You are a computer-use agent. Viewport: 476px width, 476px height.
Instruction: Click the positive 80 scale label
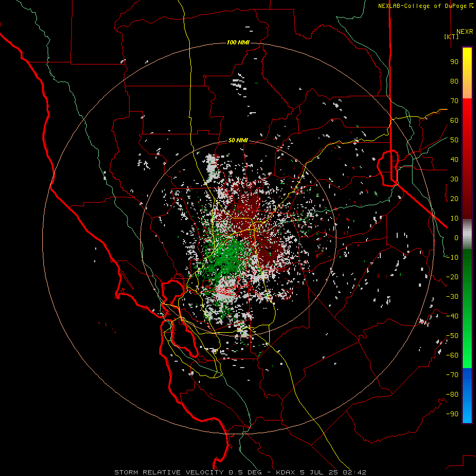454,81
